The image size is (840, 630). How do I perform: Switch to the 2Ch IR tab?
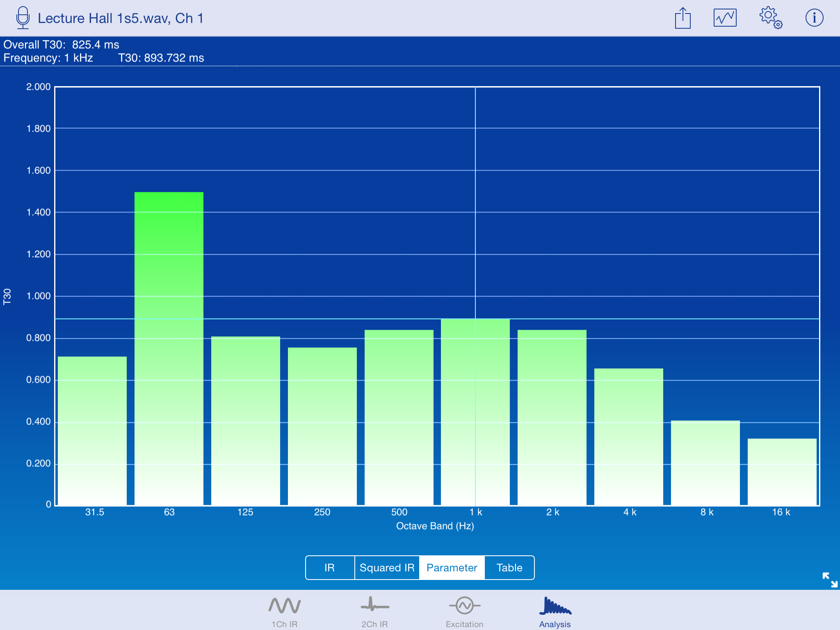(x=374, y=612)
